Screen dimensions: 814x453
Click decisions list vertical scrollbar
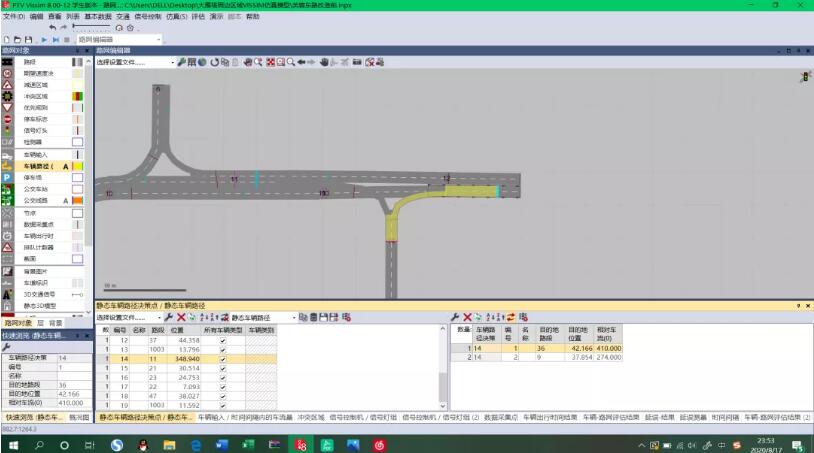click(443, 368)
